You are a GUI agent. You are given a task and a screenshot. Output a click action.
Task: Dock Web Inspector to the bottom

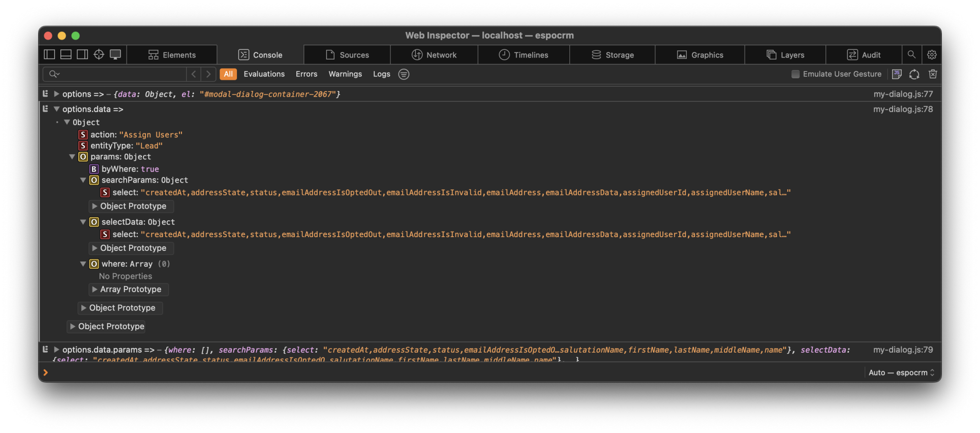66,54
